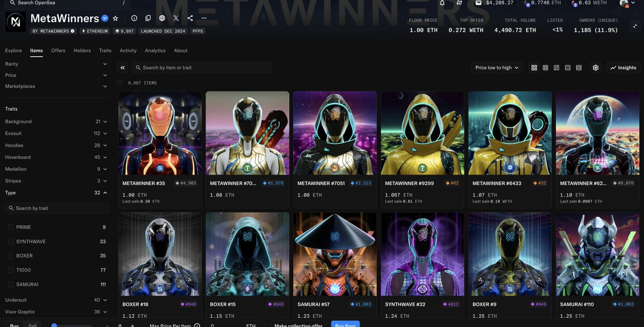Image resolution: width=644 pixels, height=327 pixels.
Task: Click the blue verified badge
Action: [105, 18]
